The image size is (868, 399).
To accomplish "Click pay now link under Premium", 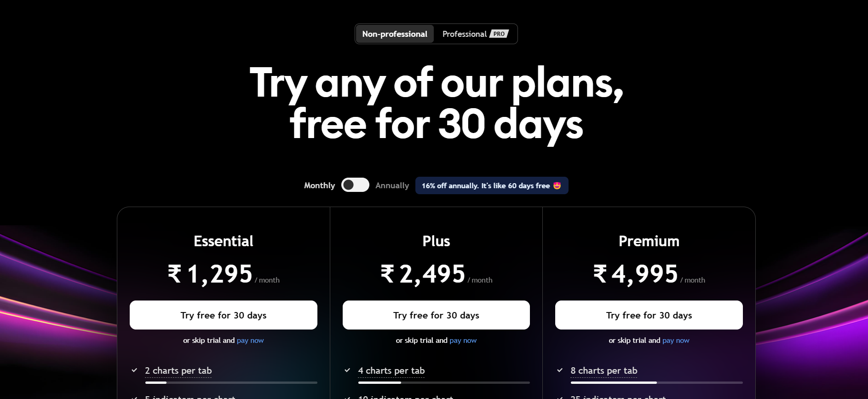I will 676,341.
